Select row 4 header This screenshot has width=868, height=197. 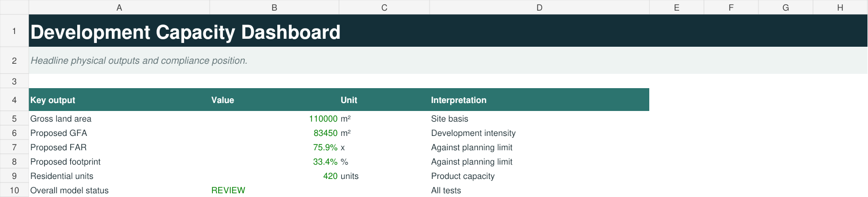point(14,100)
